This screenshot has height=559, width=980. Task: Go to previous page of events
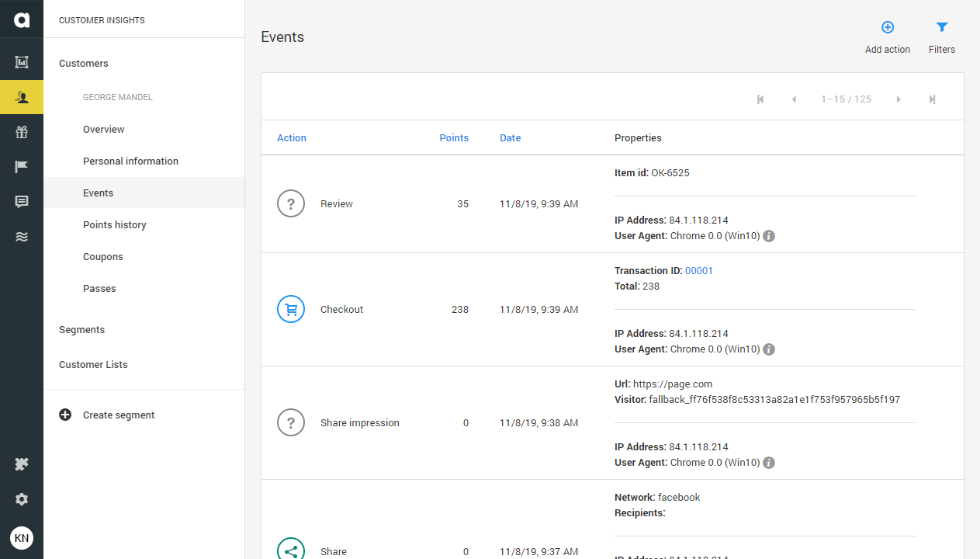click(x=794, y=99)
